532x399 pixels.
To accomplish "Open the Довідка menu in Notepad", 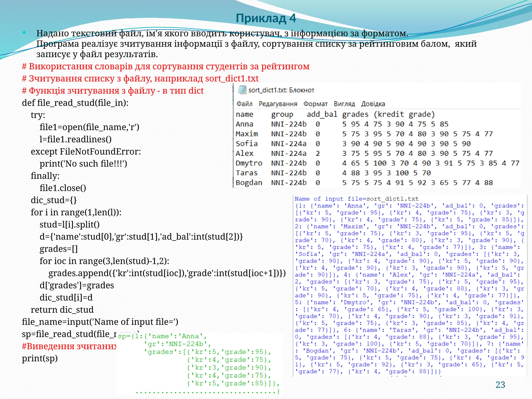I will 373,104.
